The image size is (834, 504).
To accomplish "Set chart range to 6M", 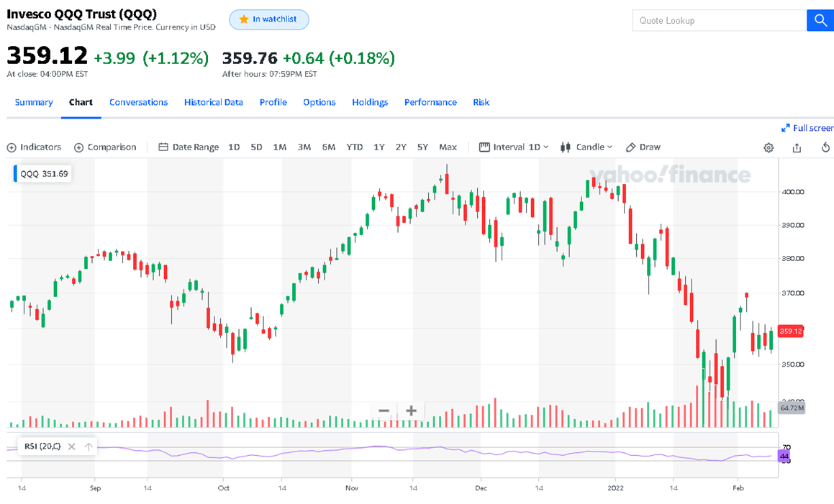I will coord(329,147).
